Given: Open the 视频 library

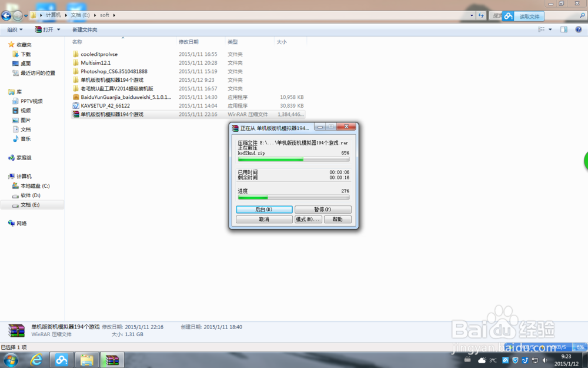Looking at the screenshot, I should click(x=25, y=111).
